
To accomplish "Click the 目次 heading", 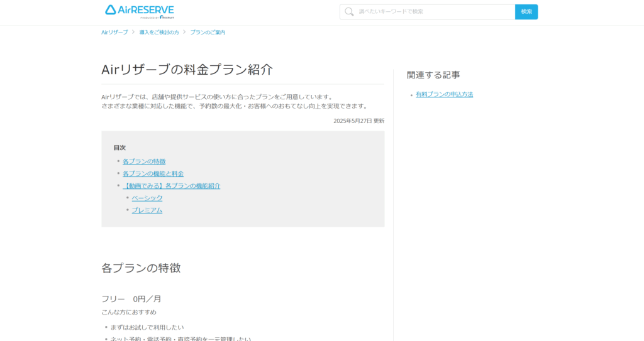I will (x=119, y=148).
